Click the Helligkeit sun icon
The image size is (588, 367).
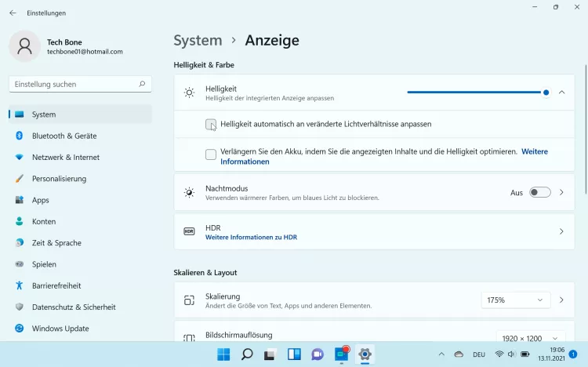190,93
